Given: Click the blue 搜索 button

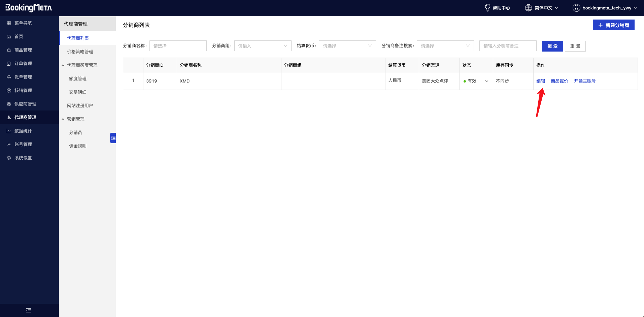Looking at the screenshot, I should click(552, 46).
